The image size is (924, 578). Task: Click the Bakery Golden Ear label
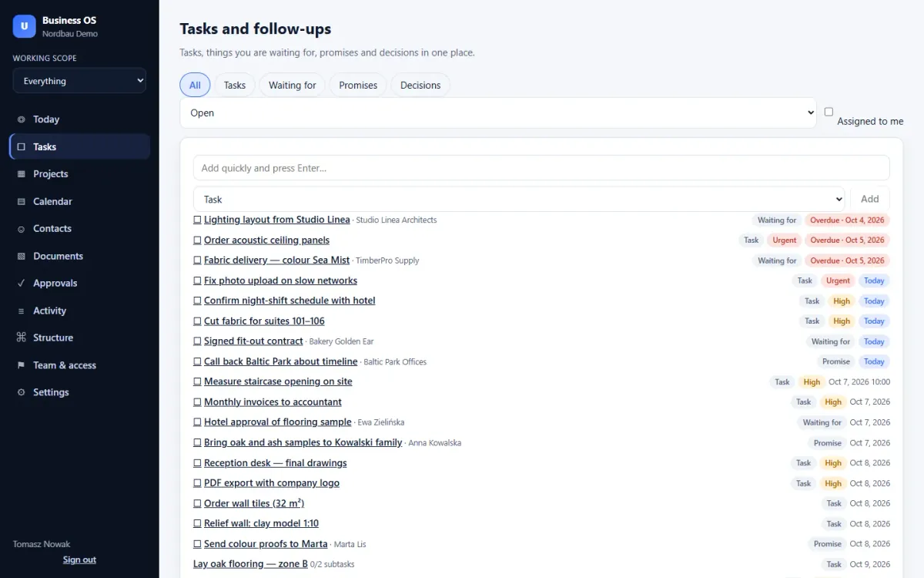click(x=341, y=341)
